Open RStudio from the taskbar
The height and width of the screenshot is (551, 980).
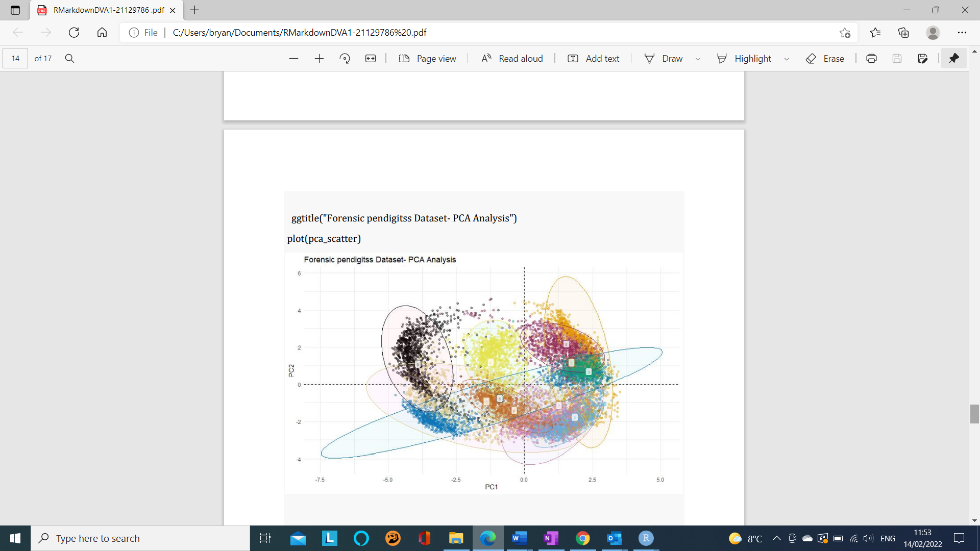pos(646,538)
